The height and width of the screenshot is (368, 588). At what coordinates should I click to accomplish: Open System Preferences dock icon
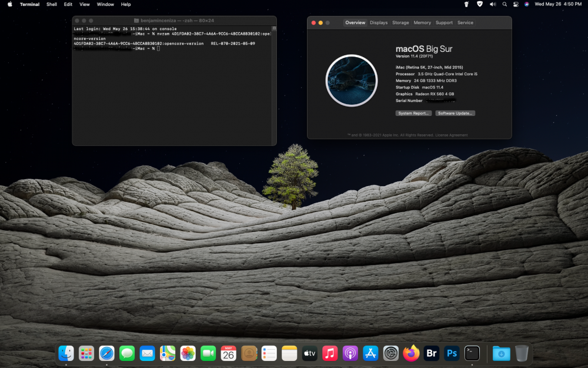click(391, 353)
